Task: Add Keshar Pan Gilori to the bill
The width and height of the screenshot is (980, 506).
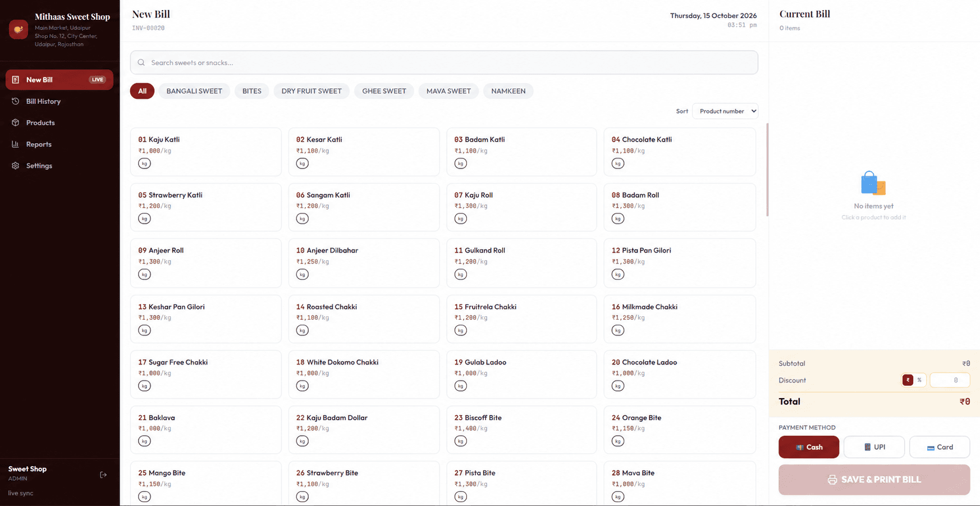Action: [206, 319]
